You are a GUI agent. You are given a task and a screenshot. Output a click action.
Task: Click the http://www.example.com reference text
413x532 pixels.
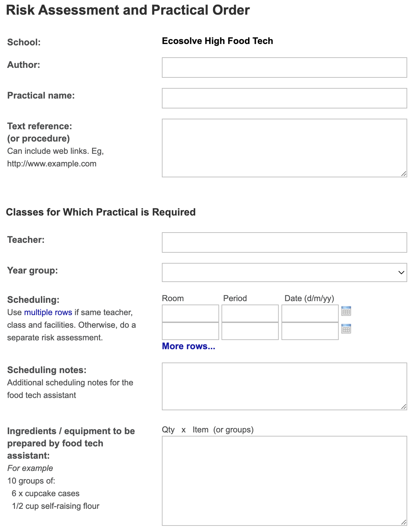tap(52, 164)
